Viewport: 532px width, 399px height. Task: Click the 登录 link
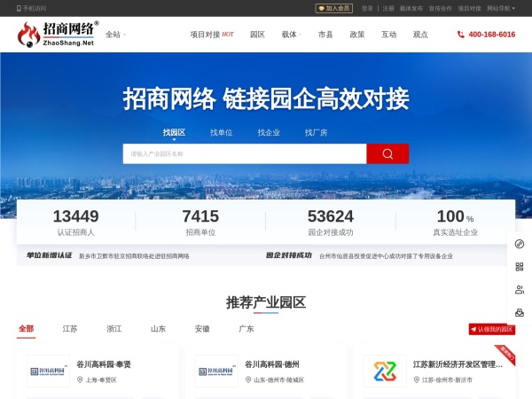coord(367,8)
